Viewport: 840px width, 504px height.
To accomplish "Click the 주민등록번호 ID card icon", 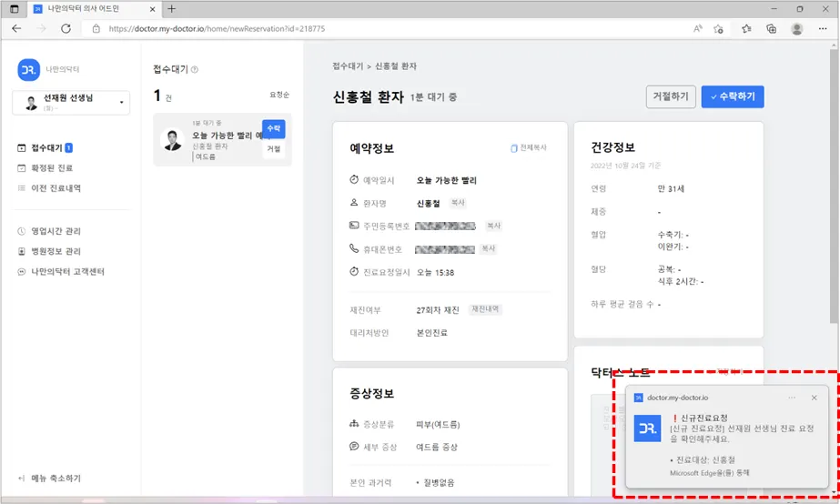I will (354, 226).
